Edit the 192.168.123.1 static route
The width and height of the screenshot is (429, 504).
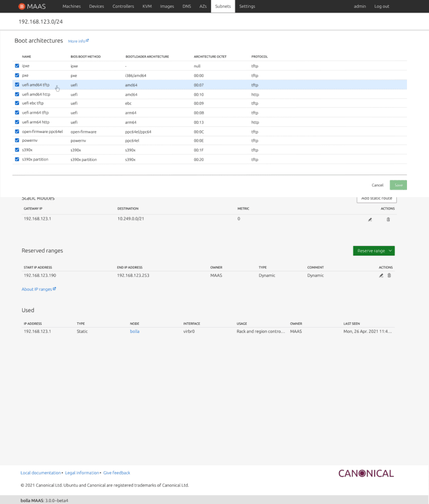(370, 220)
